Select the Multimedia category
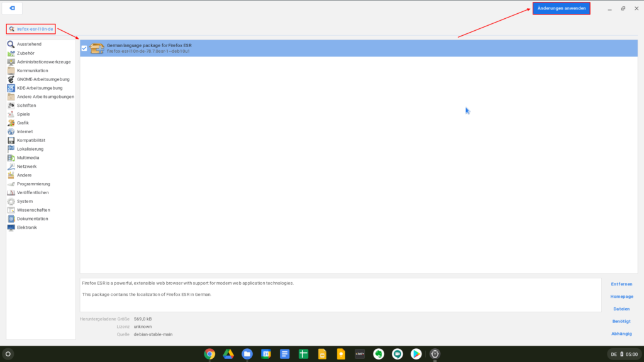Viewport: 644px width, 362px height. point(28,158)
